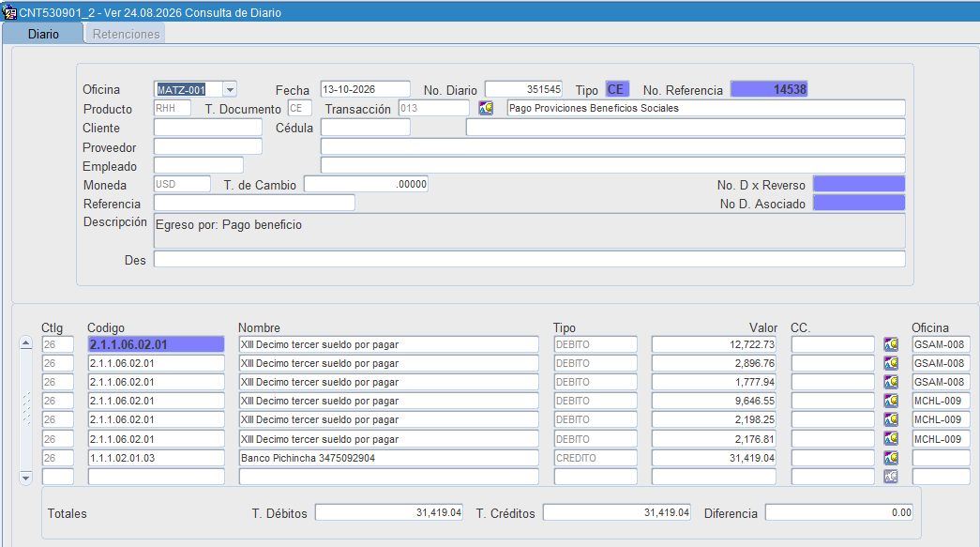Open cost center lookup for 2,198.25 row
This screenshot has height=547, width=980.
[x=891, y=419]
